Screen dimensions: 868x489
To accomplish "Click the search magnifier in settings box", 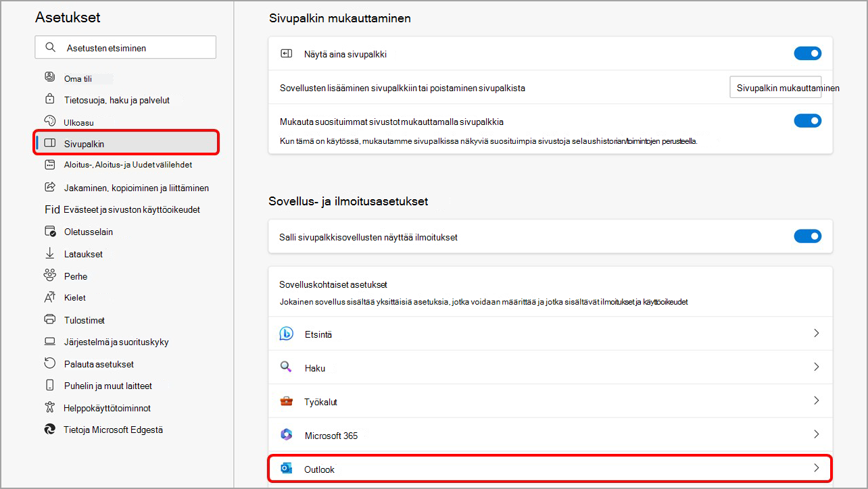I will click(x=50, y=48).
